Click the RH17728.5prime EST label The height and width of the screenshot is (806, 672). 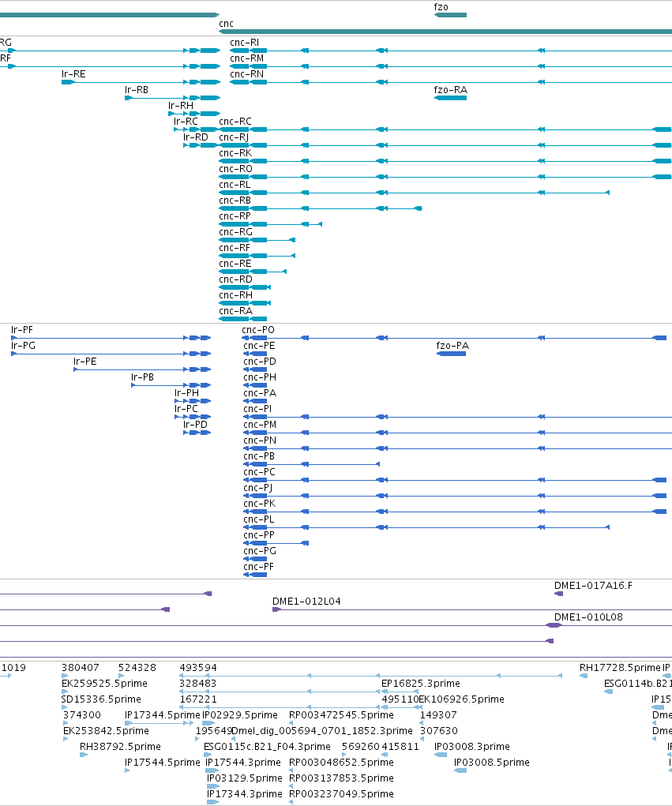click(620, 668)
